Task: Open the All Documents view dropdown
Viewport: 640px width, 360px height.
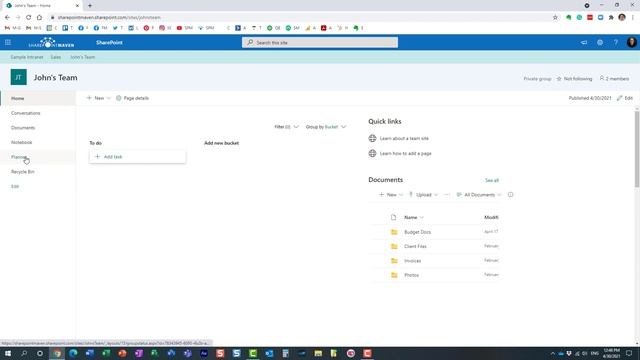Action: 479,195
